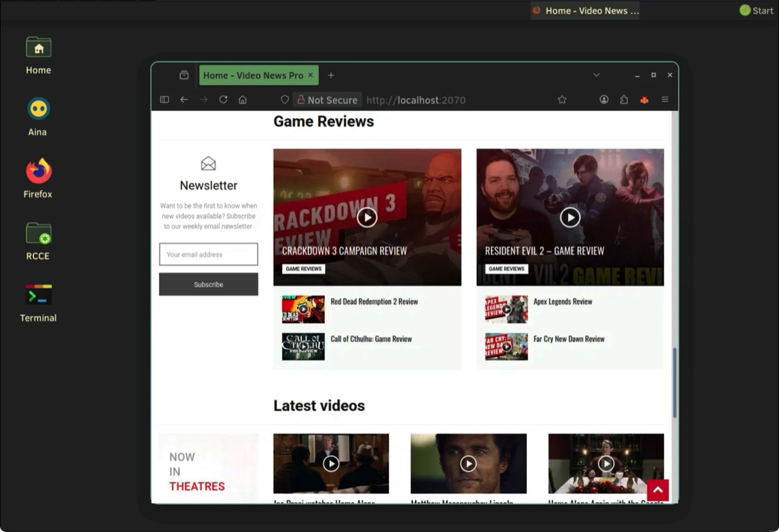Viewport: 779px width, 532px height.
Task: Click the page vertical scrollbar thumb
Action: [674, 383]
